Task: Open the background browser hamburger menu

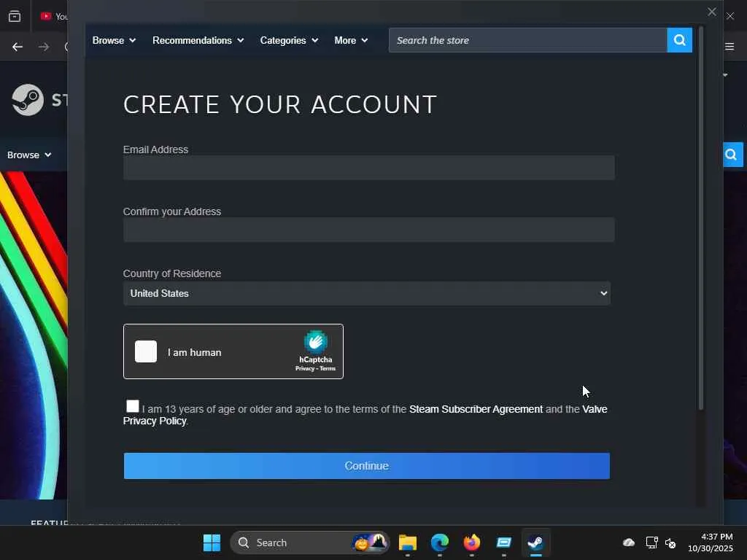Action: click(x=729, y=46)
